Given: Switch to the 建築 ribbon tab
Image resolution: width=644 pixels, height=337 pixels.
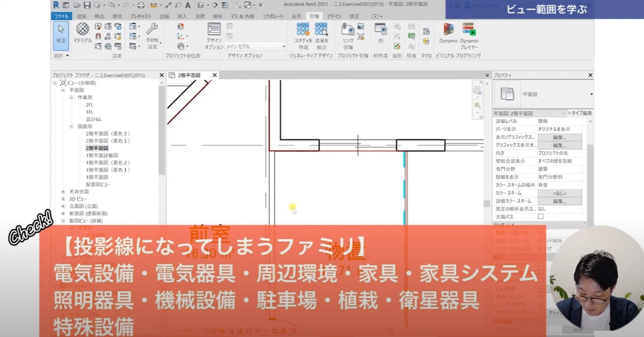Looking at the screenshot, I should tap(82, 16).
